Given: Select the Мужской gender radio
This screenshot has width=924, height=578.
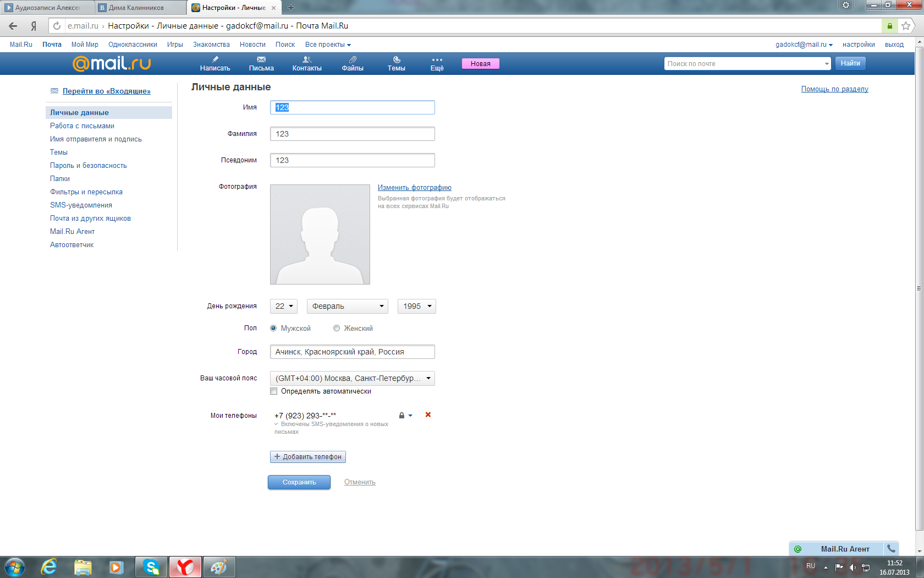Looking at the screenshot, I should pos(273,328).
